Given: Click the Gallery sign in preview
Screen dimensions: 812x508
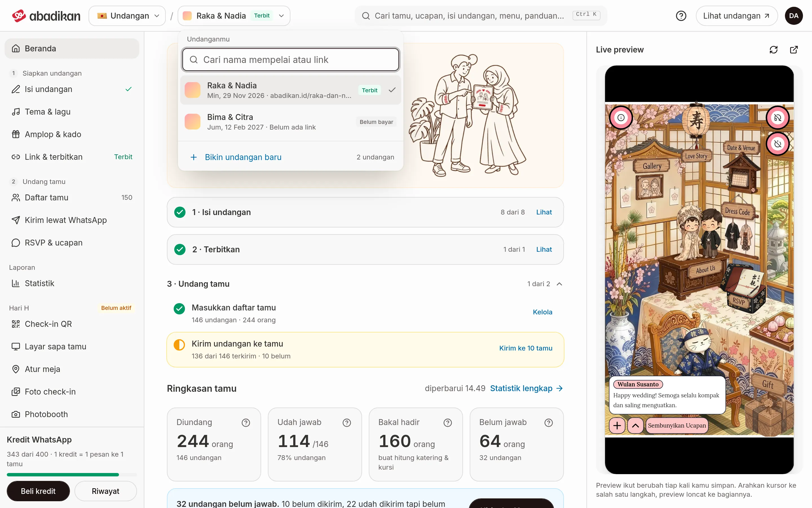Looking at the screenshot, I should click(x=652, y=166).
